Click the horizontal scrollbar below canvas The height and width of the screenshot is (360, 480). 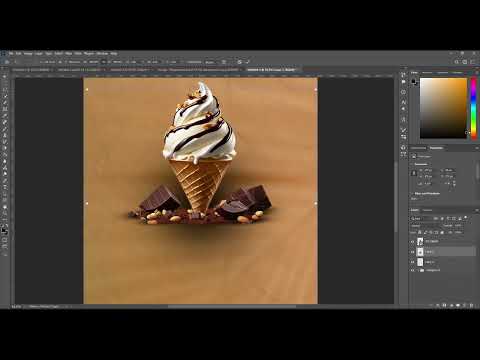[x=232, y=306]
